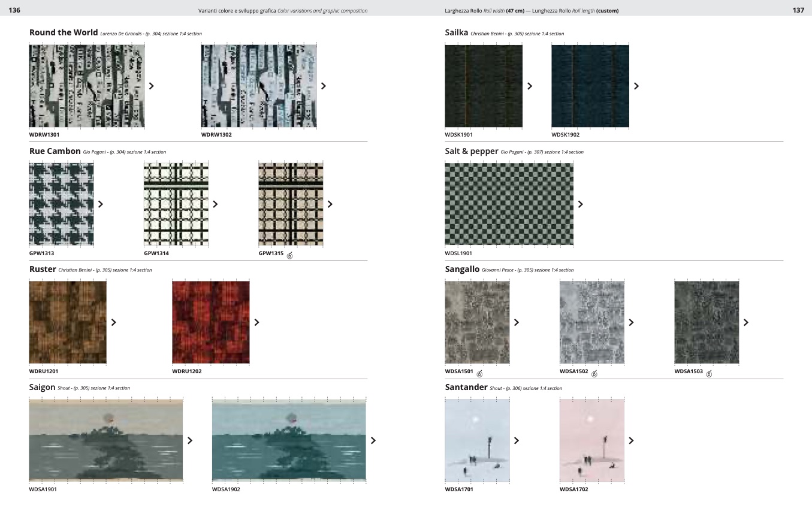Viewport: 812px width, 526px height.
Task: Click page number 137 in the header
Action: [798, 10]
